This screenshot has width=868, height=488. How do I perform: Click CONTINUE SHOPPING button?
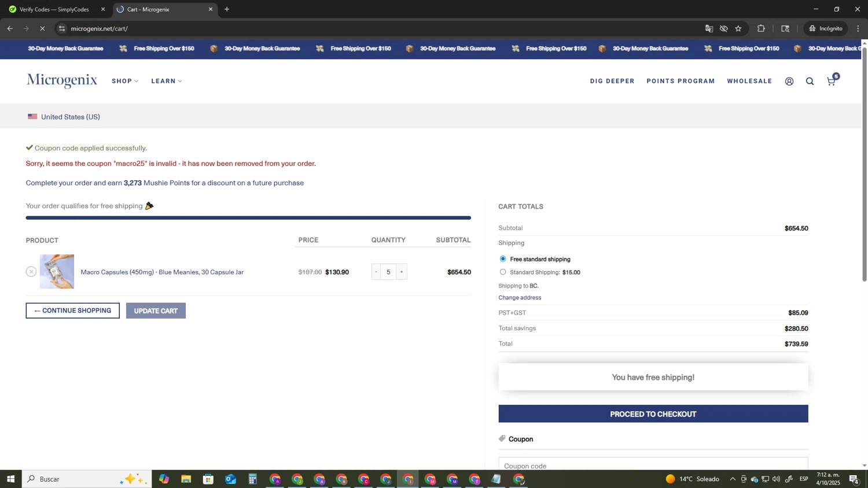coord(73,310)
